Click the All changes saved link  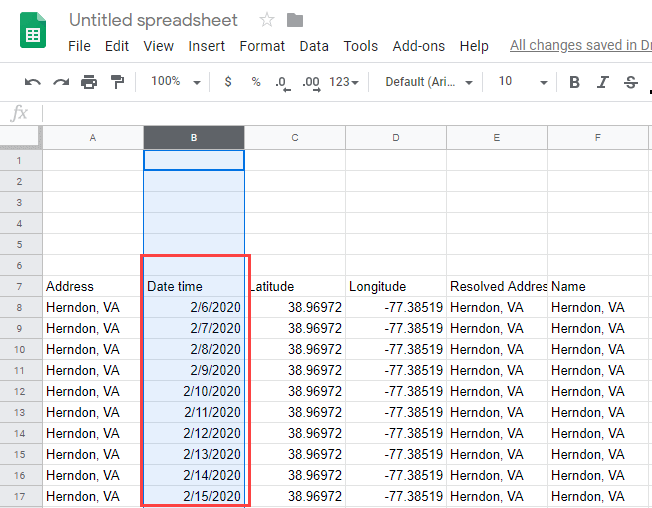click(580, 45)
